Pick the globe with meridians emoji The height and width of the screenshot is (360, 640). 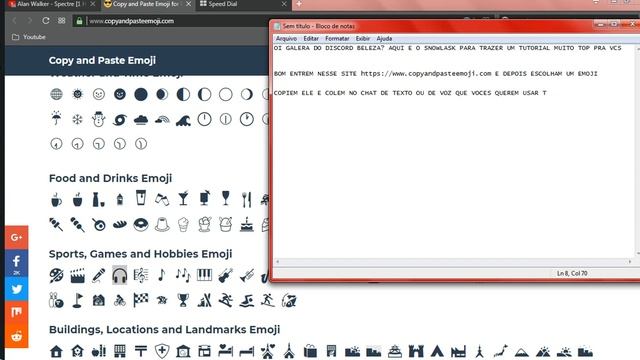pos(56,94)
